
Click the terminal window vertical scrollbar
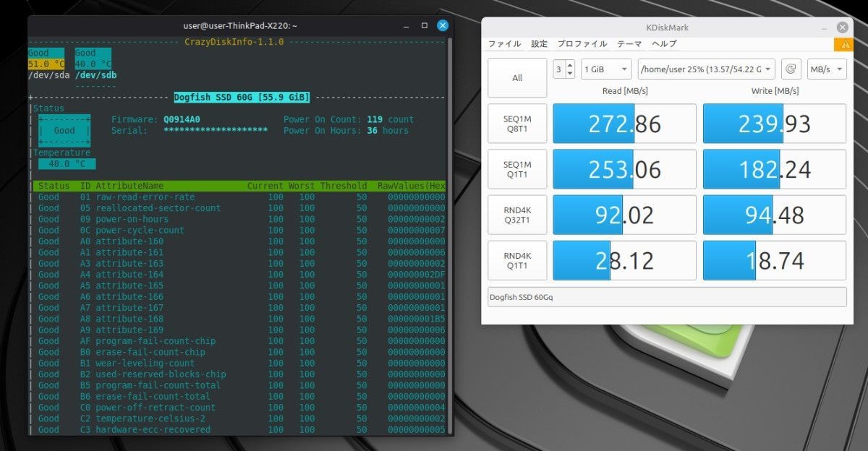point(451,235)
